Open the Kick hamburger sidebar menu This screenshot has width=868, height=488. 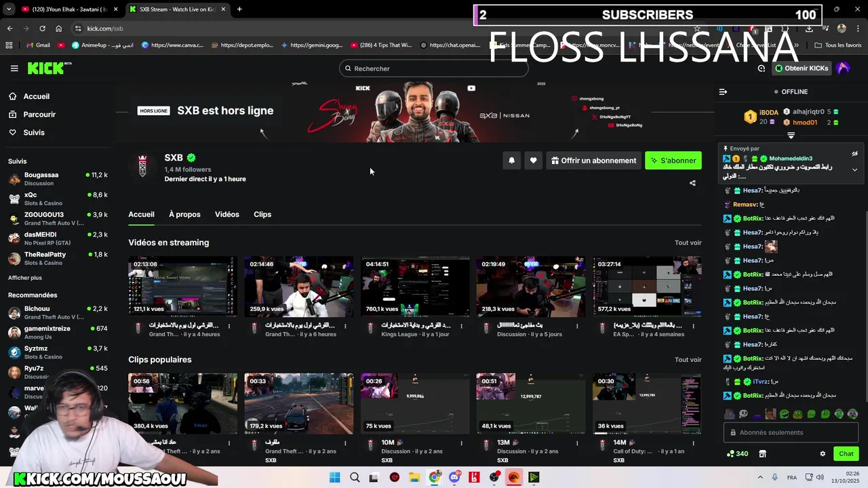click(x=14, y=68)
